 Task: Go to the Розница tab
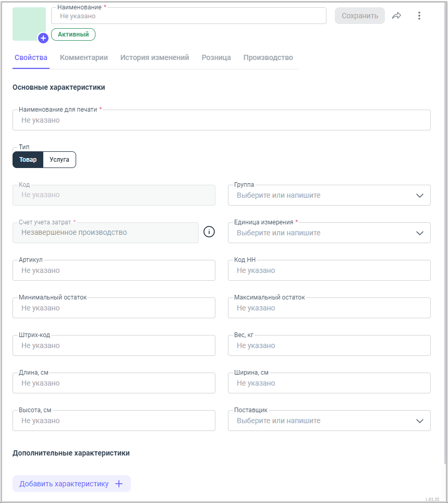tap(216, 57)
